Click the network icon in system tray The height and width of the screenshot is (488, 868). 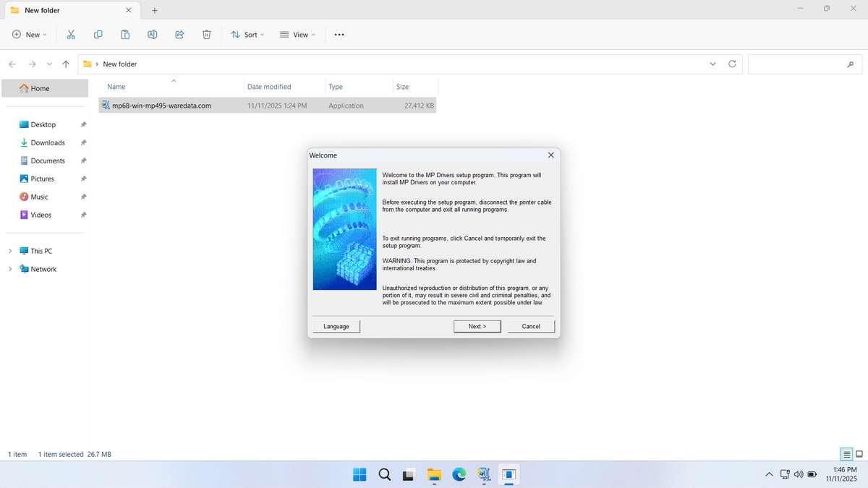(x=785, y=475)
